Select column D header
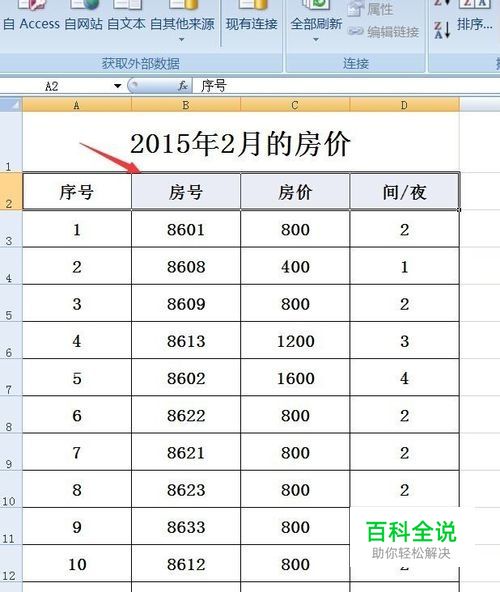 tap(404, 105)
